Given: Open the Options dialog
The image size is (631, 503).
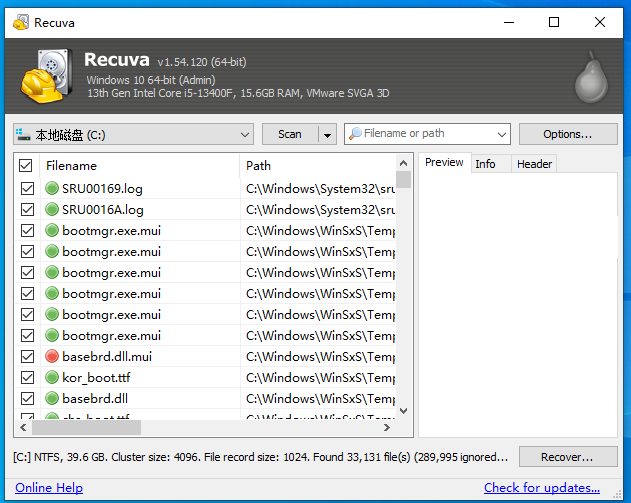Looking at the screenshot, I should coord(568,134).
